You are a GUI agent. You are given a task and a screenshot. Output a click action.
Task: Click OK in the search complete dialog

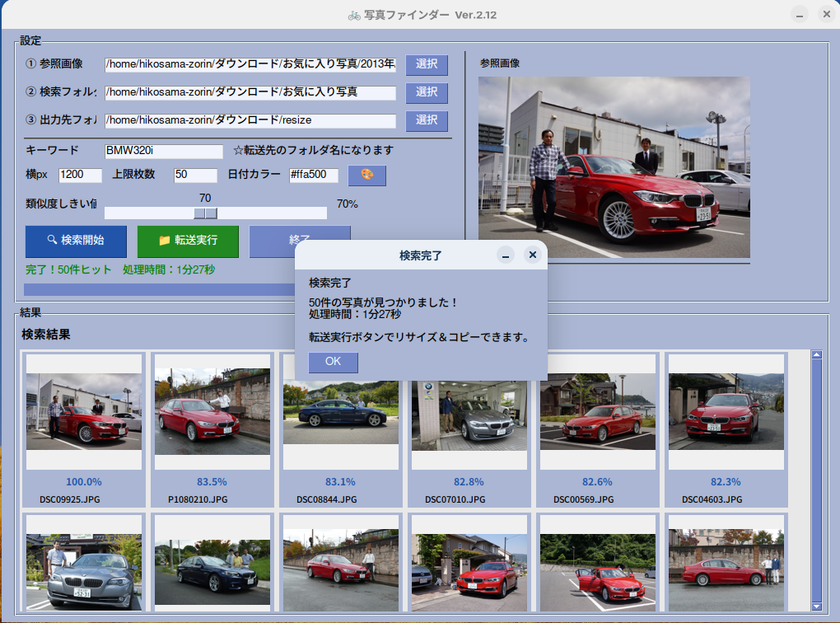333,362
